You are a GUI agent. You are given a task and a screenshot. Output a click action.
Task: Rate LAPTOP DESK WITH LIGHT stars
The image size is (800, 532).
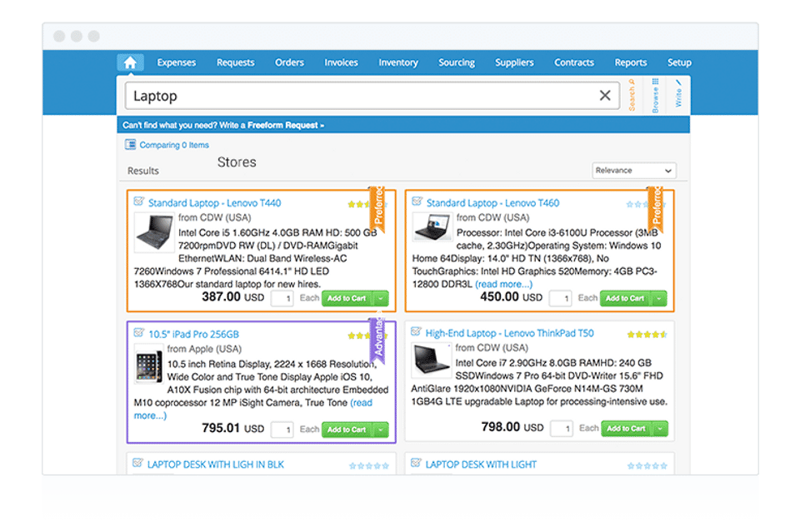647,465
